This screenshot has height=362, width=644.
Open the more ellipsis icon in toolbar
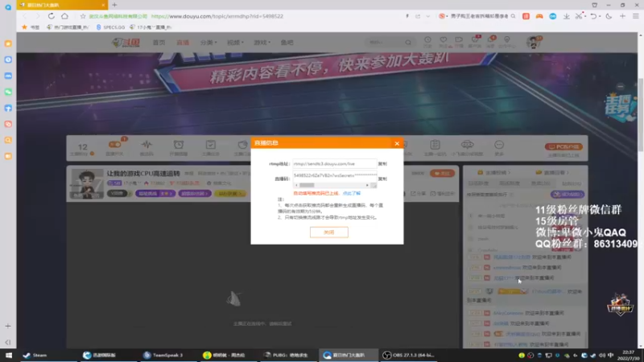coord(499,145)
